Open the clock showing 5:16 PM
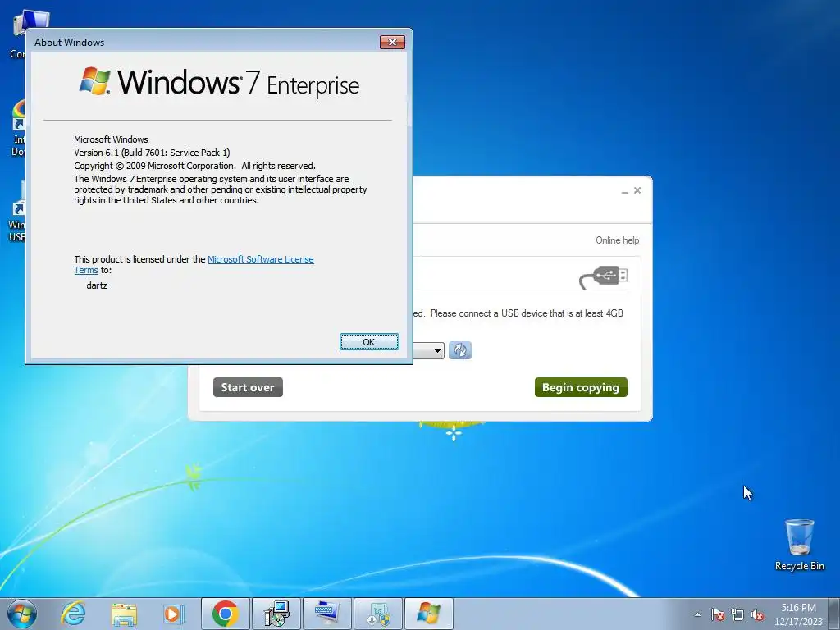The width and height of the screenshot is (840, 630). [798, 614]
